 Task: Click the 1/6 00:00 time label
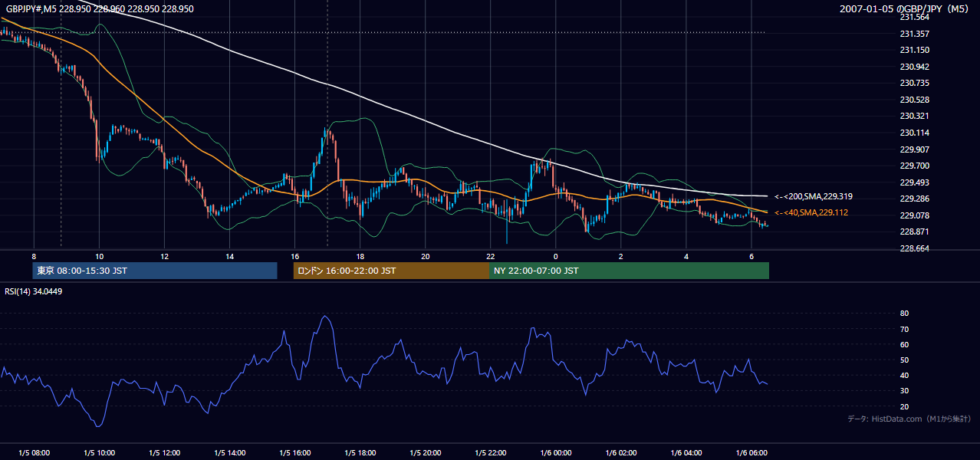tap(556, 453)
